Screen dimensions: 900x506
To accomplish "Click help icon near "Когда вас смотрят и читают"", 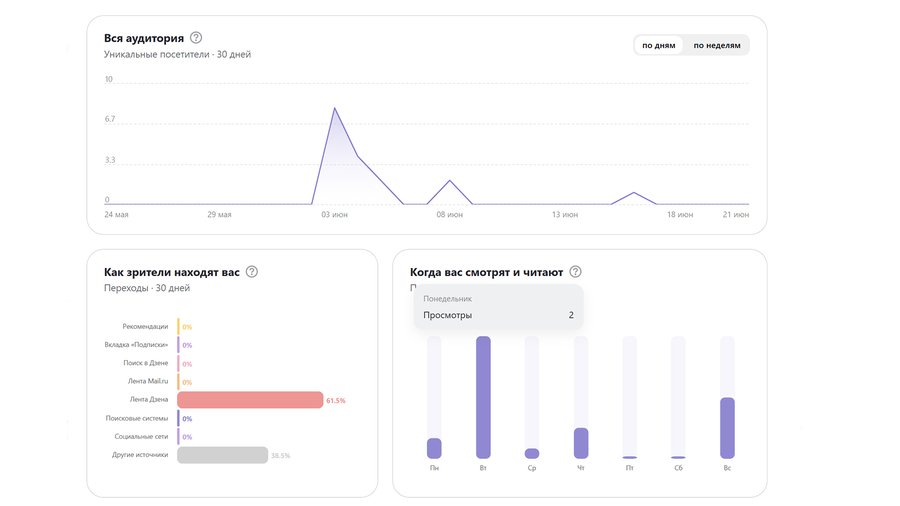I will (575, 272).
